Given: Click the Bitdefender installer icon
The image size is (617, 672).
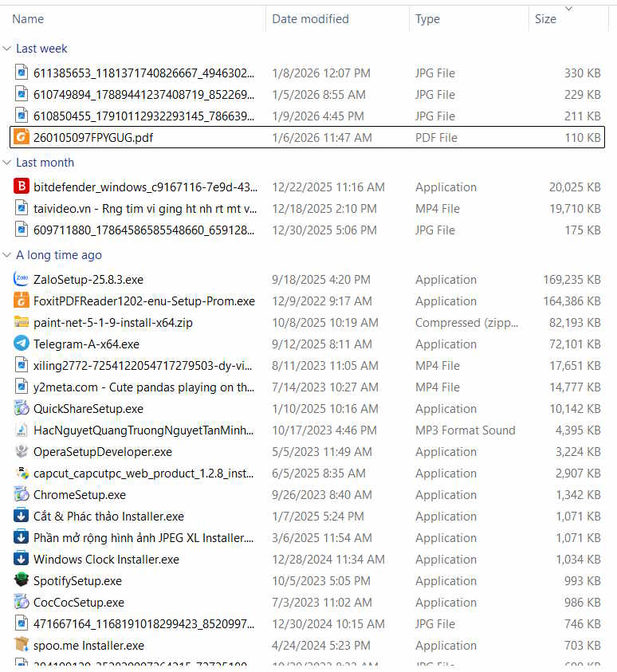Looking at the screenshot, I should pyautogui.click(x=22, y=187).
